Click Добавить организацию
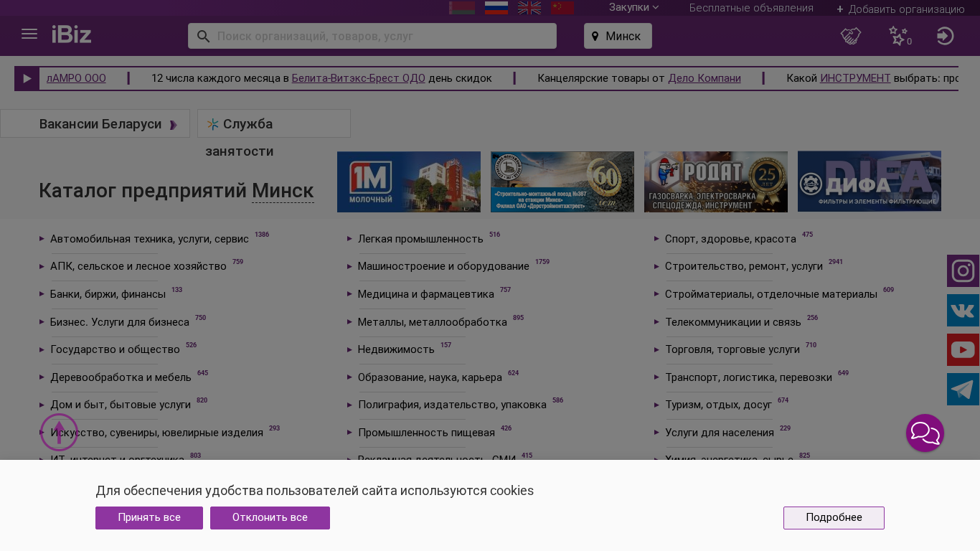The image size is (980, 551). point(900,9)
